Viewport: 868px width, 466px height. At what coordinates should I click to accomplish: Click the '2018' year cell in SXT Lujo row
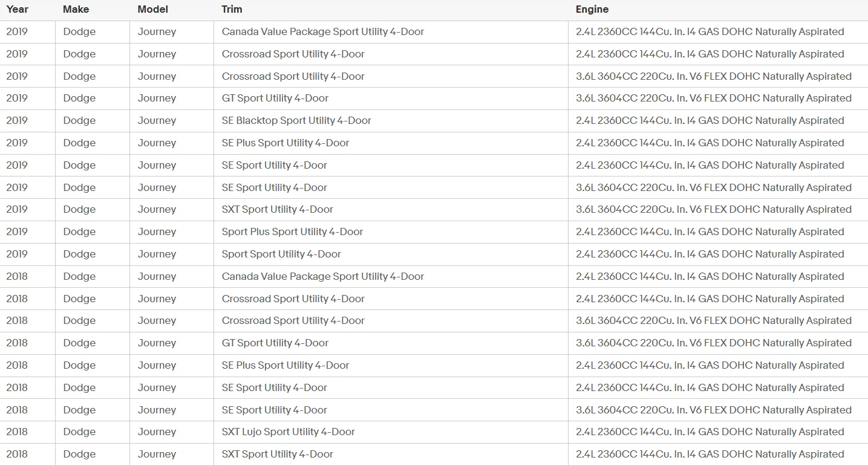click(17, 432)
